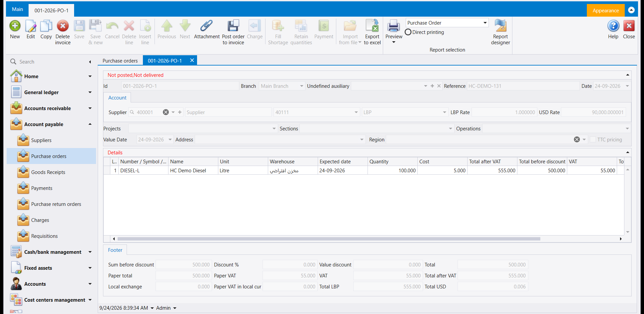Click the Delete invoice red icon
The height and width of the screenshot is (314, 644).
[62, 26]
